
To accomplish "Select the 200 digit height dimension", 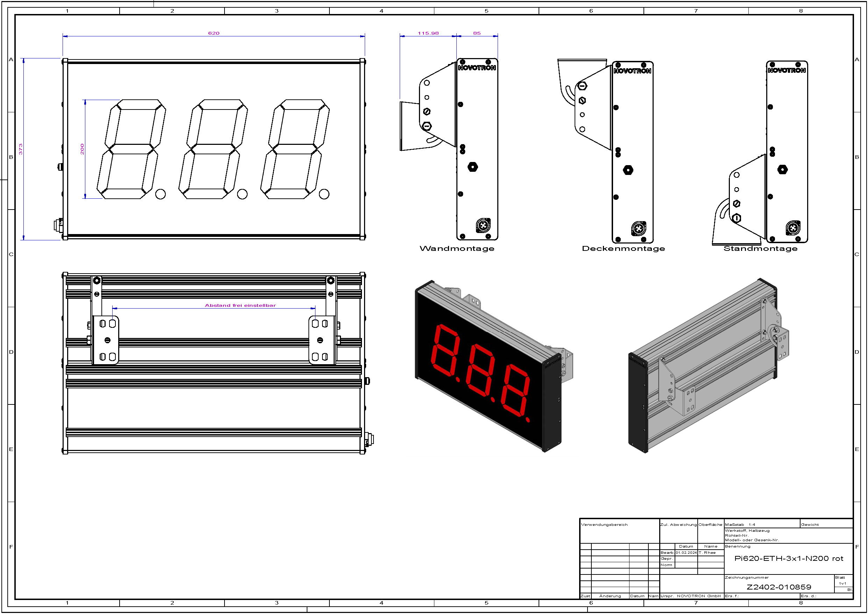I will [x=82, y=149].
